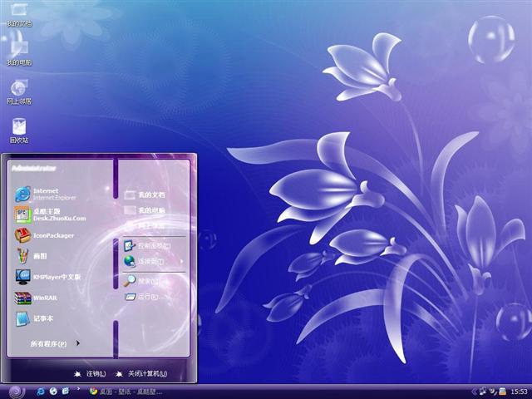This screenshot has width=532, height=399.
Task: Open the 画图 paint program
Action: (x=31, y=256)
